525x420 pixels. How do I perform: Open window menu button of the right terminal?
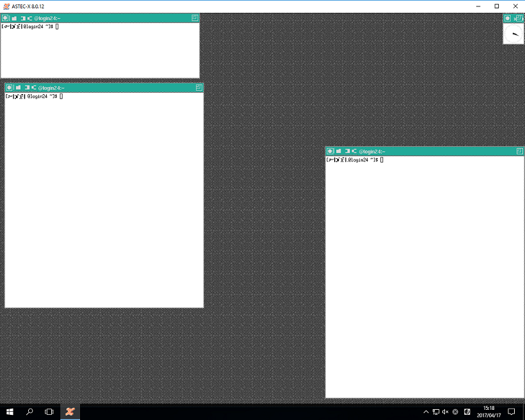point(330,151)
